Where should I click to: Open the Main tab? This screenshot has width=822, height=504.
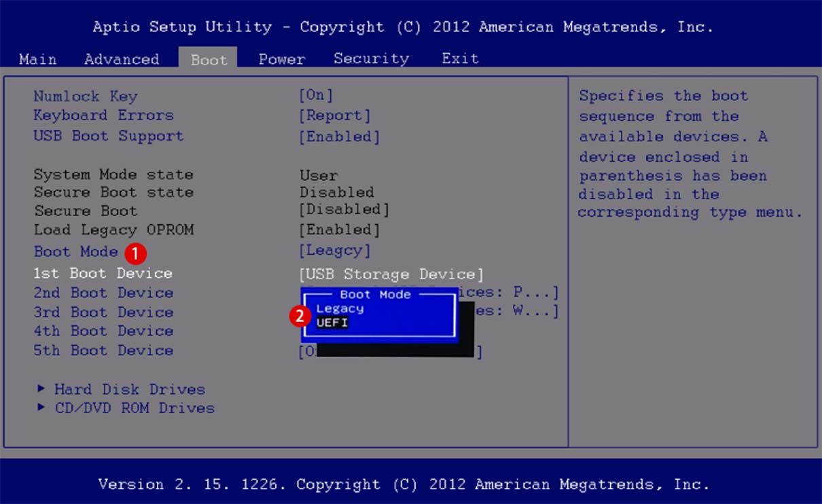pos(38,59)
